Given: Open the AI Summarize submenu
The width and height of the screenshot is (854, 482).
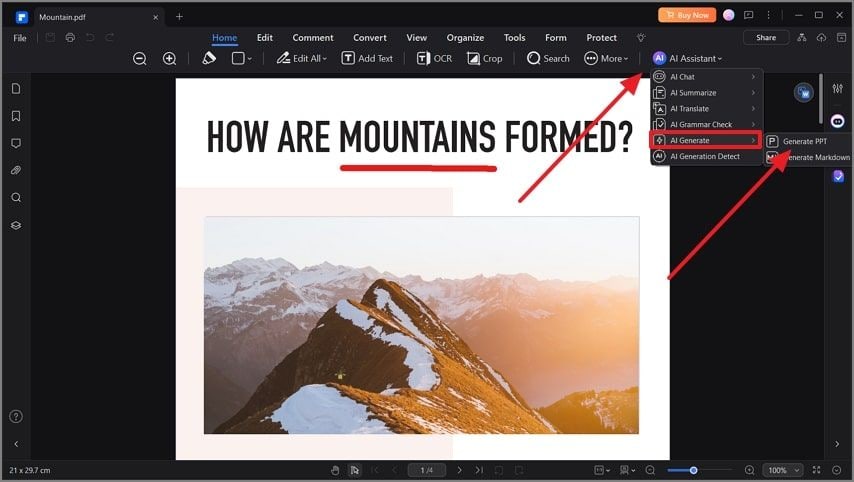Looking at the screenshot, I should click(x=706, y=93).
